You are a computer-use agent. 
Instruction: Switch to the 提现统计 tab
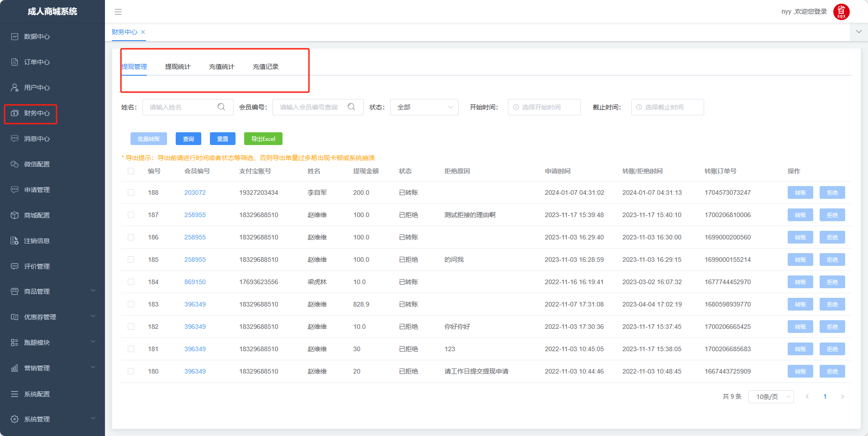178,67
